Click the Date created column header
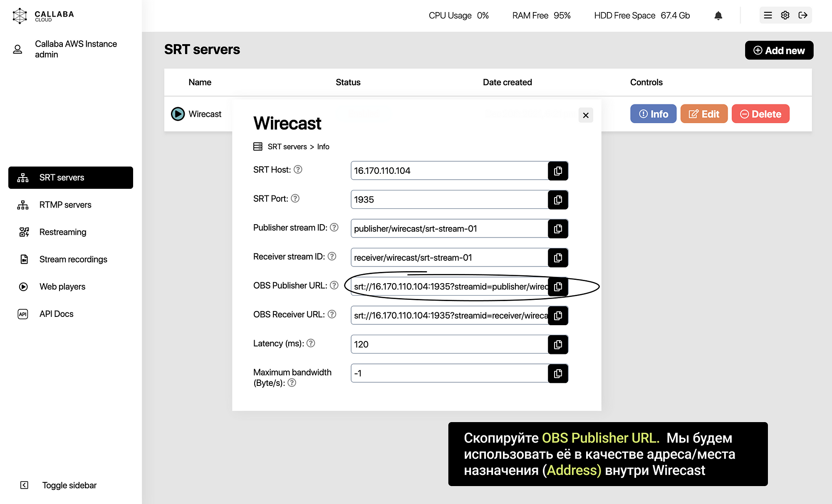 point(507,82)
